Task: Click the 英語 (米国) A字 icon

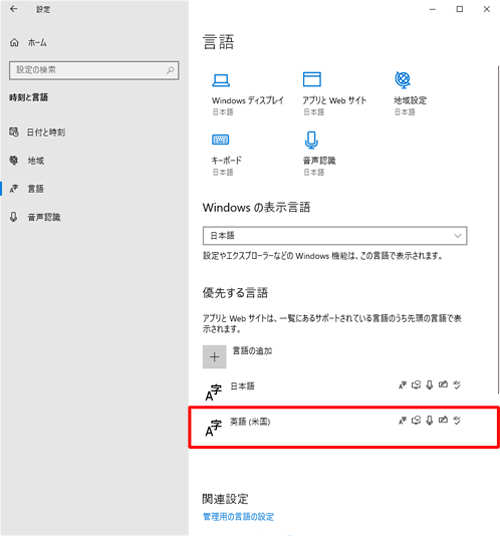Action: [214, 428]
